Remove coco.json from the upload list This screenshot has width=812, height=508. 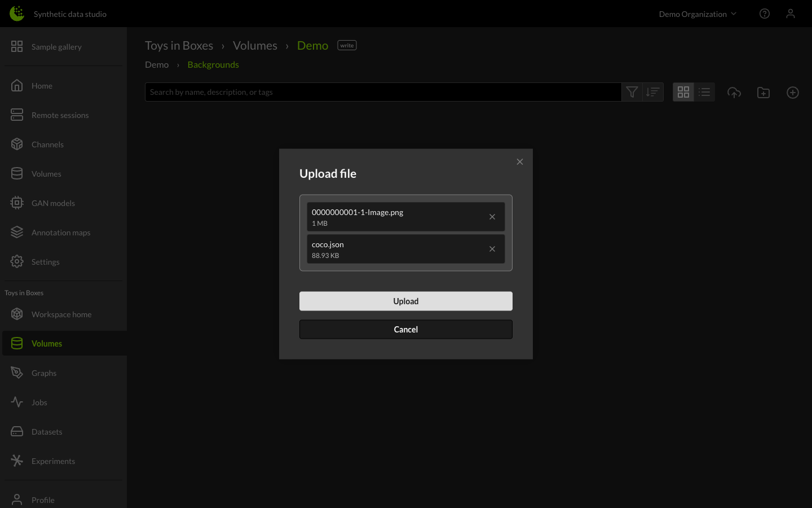coord(492,248)
